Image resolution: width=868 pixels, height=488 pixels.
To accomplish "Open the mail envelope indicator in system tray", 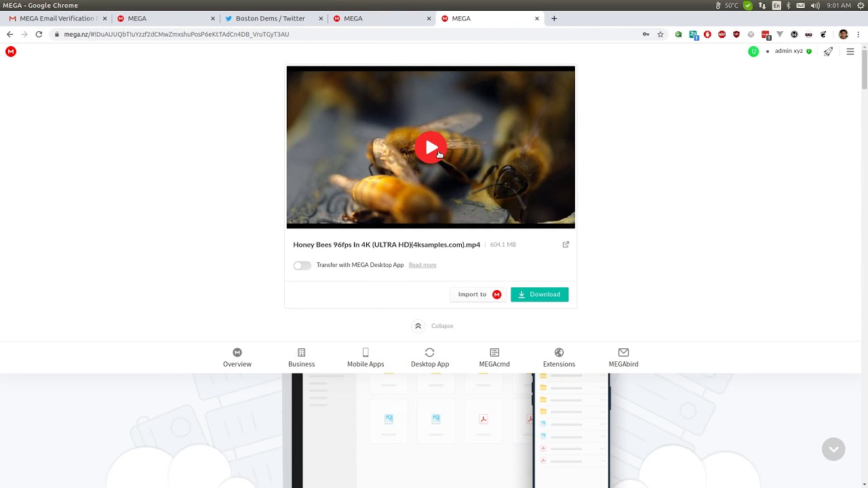I will [801, 5].
